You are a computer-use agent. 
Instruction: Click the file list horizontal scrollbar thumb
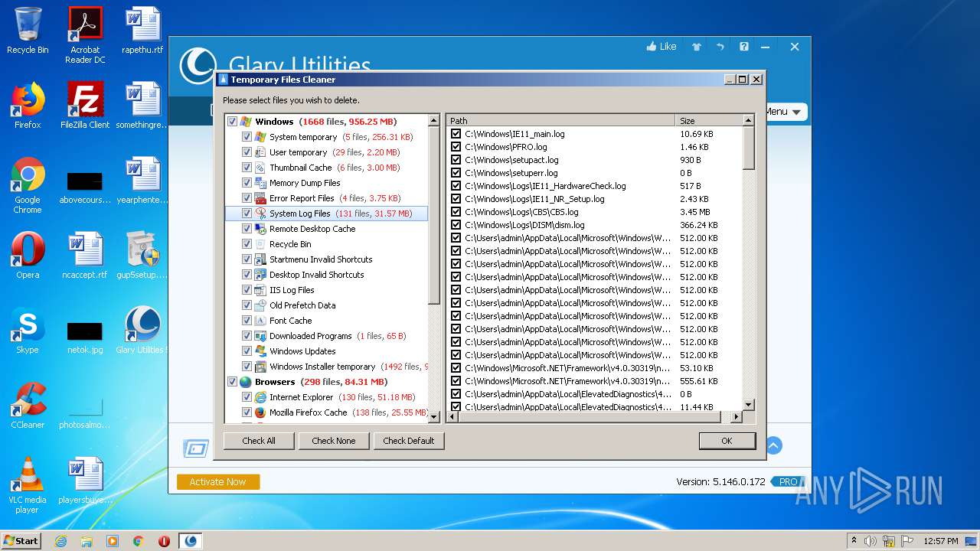[x=590, y=417]
